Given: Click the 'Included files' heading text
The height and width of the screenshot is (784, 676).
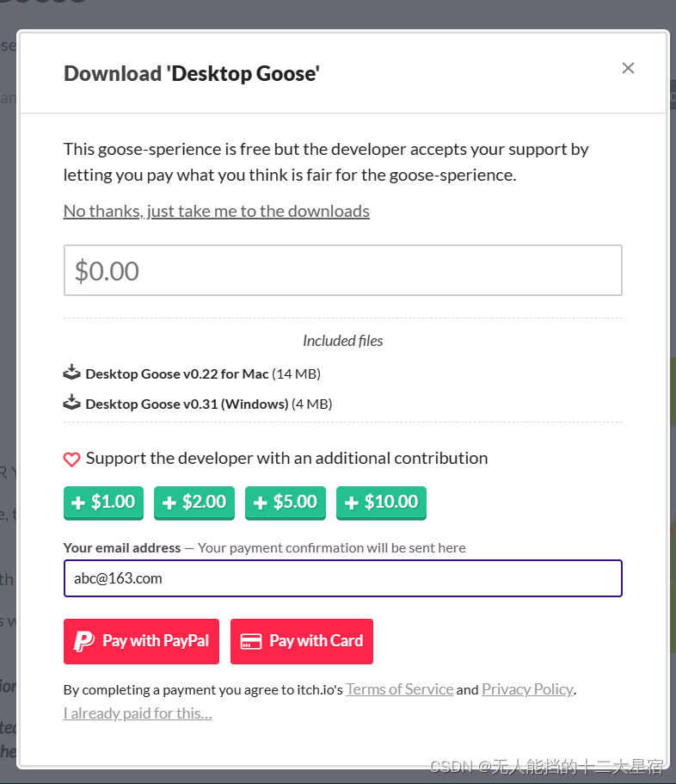Looking at the screenshot, I should point(343,341).
